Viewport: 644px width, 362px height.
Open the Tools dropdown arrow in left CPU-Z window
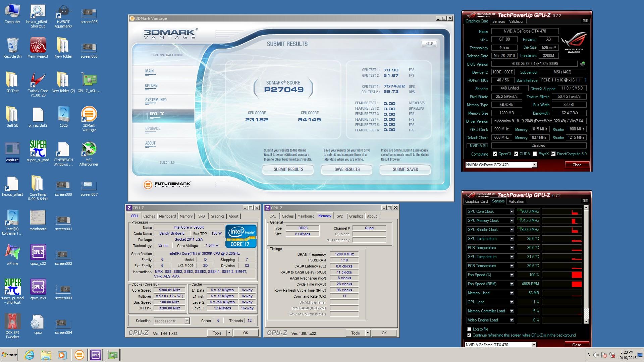tap(229, 333)
